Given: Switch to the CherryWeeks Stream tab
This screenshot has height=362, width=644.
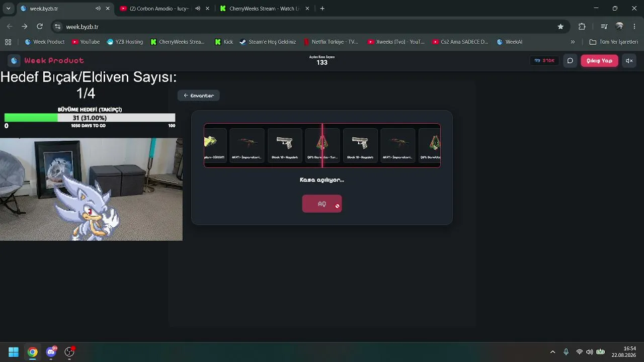Looking at the screenshot, I should pos(265,9).
